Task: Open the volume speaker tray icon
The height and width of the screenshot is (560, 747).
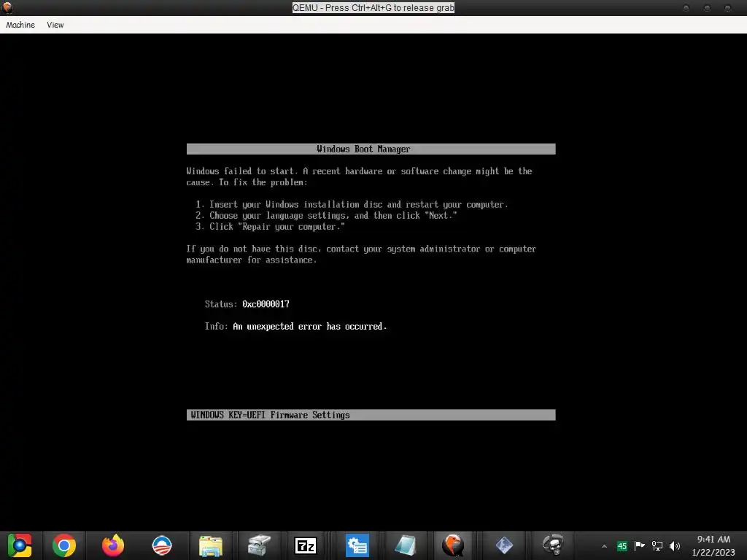Action: (x=675, y=546)
